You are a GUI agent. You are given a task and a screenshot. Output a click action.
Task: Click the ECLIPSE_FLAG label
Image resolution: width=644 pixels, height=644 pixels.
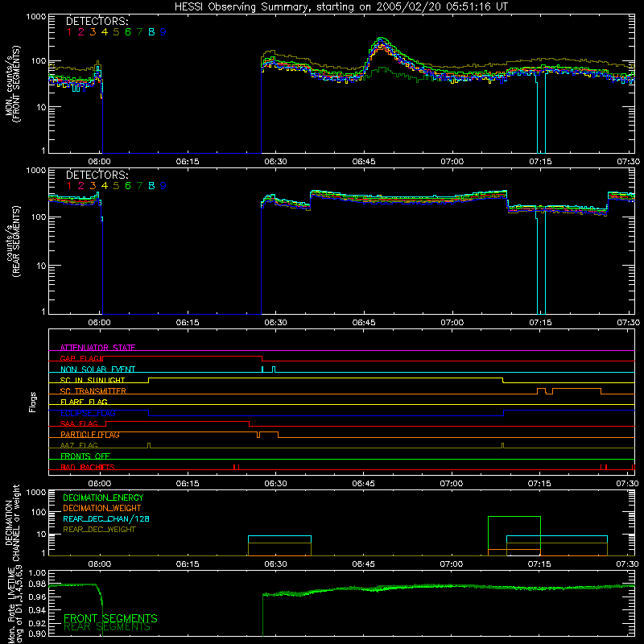(88, 413)
